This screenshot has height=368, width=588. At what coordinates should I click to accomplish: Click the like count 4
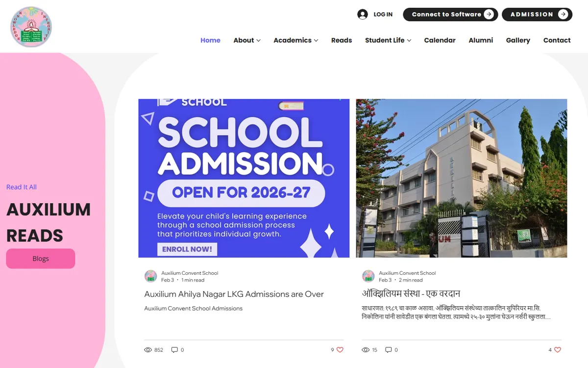550,350
